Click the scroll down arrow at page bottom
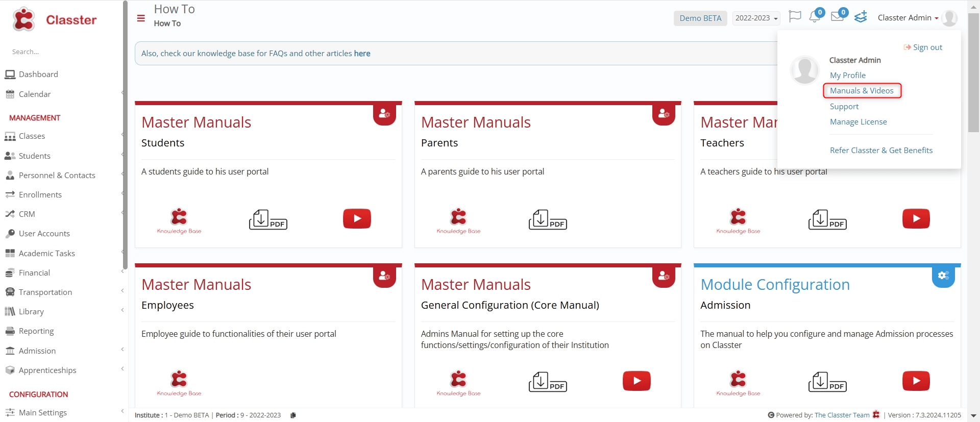Image resolution: width=980 pixels, height=422 pixels. (x=974, y=416)
